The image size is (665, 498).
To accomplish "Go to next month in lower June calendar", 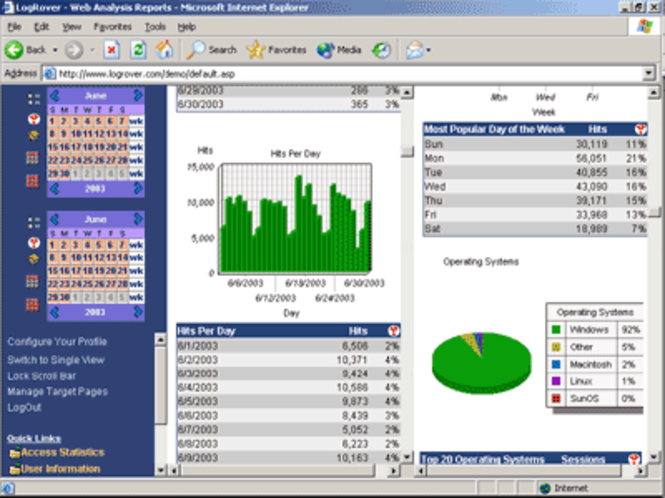I will (138, 219).
